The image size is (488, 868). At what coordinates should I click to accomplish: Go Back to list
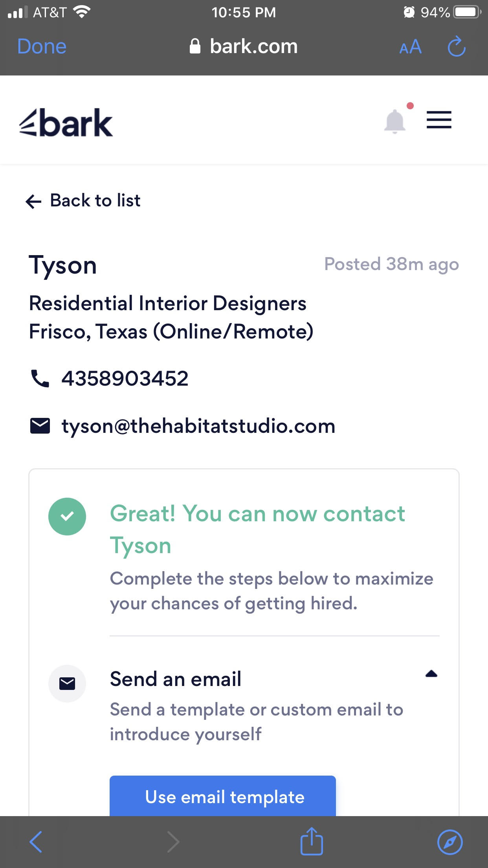pyautogui.click(x=95, y=200)
